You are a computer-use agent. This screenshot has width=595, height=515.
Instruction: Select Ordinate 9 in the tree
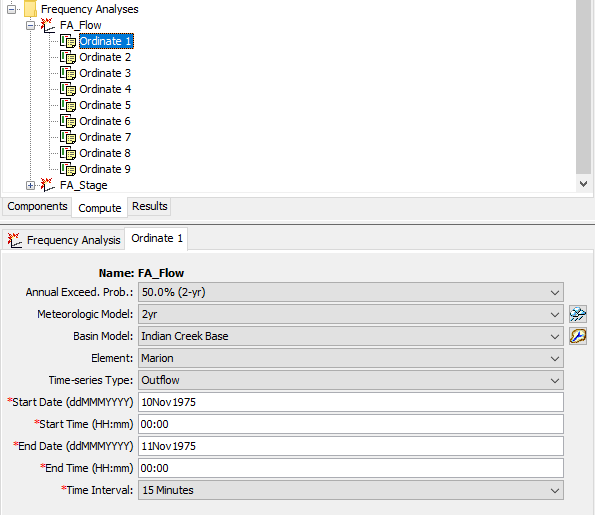coord(105,169)
